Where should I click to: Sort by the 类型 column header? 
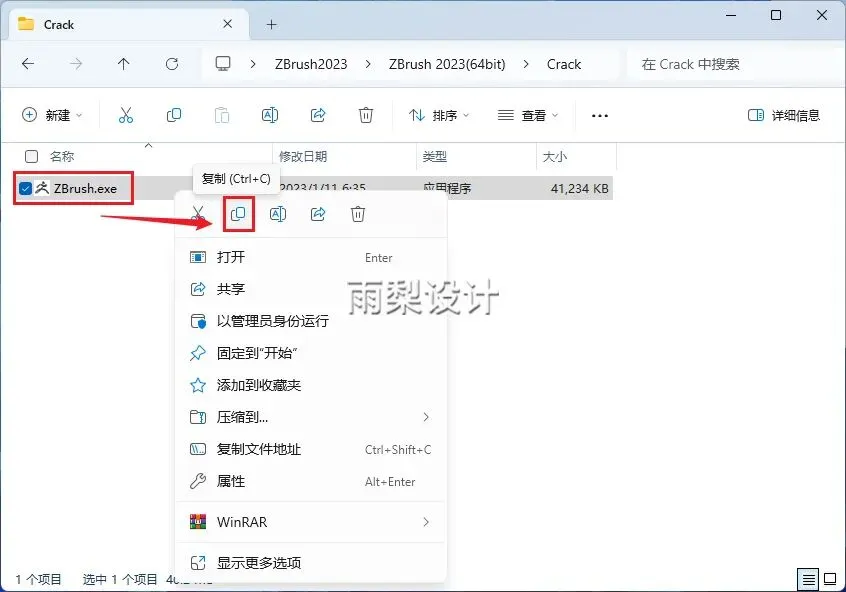[x=434, y=156]
